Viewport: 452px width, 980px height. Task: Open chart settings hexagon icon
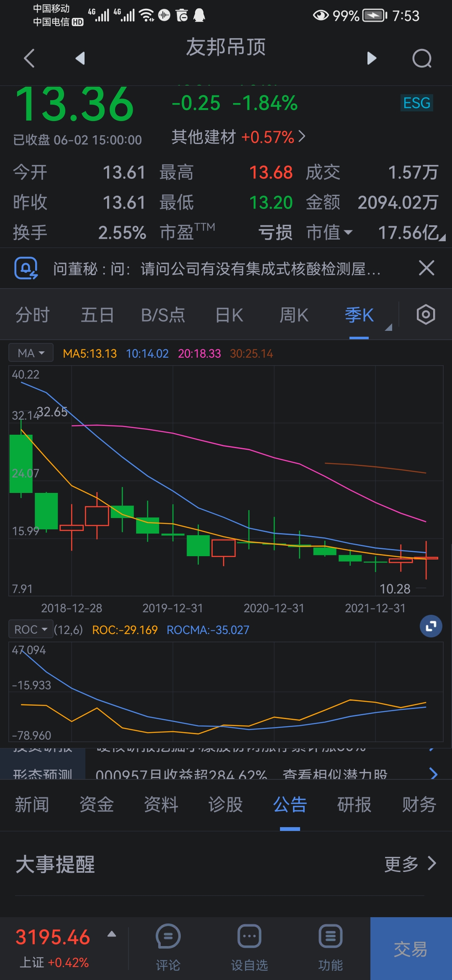(426, 315)
